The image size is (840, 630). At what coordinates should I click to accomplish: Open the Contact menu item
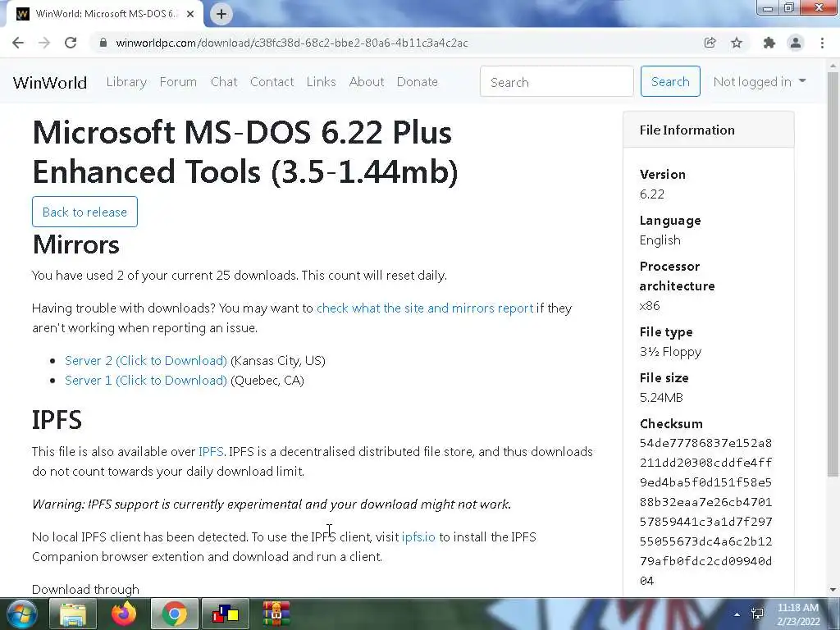[272, 82]
